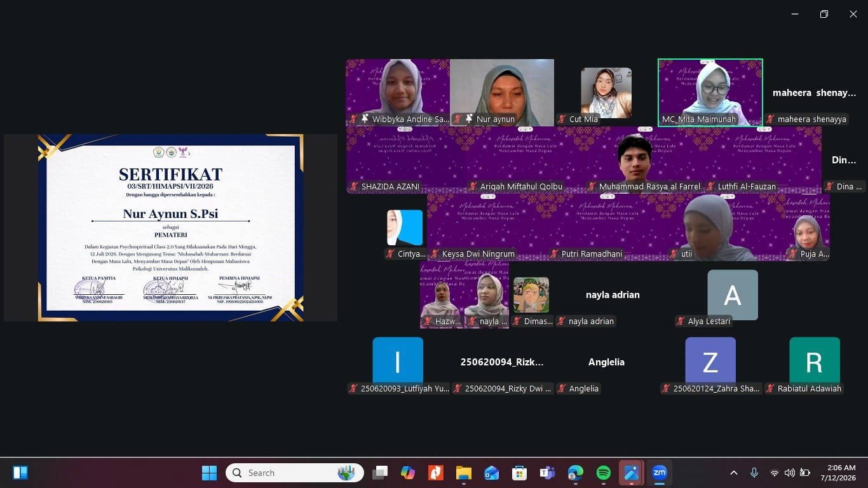Screen dimensions: 868x488
Task: Select Dimas's cartoon avatar thumbnail
Action: tap(531, 295)
